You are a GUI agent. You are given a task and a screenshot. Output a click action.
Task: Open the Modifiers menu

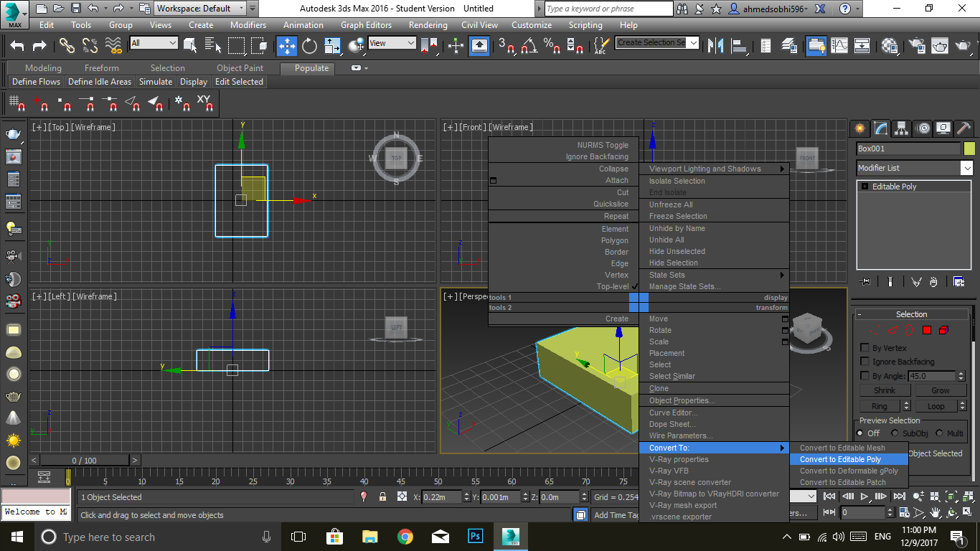[248, 24]
